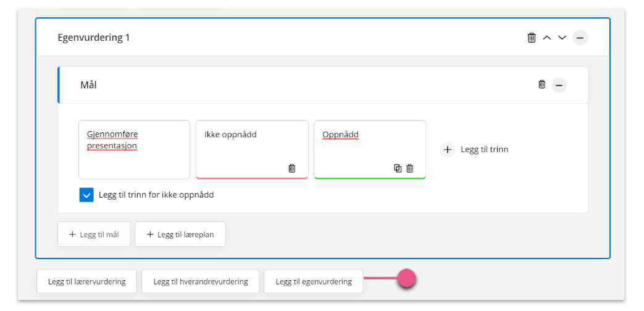Uncheck Legg til trinn for ikke oppnådd
Image resolution: width=644 pixels, height=311 pixels.
(86, 195)
